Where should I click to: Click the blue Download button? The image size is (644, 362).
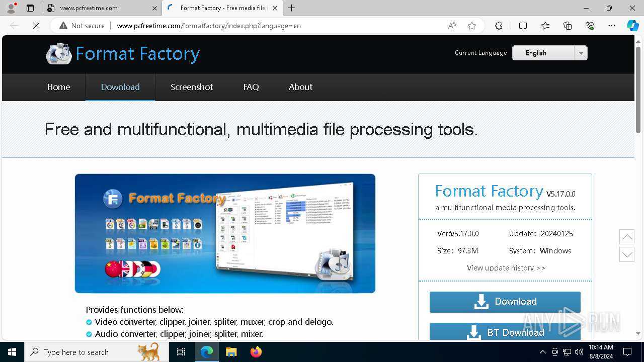[x=505, y=302]
